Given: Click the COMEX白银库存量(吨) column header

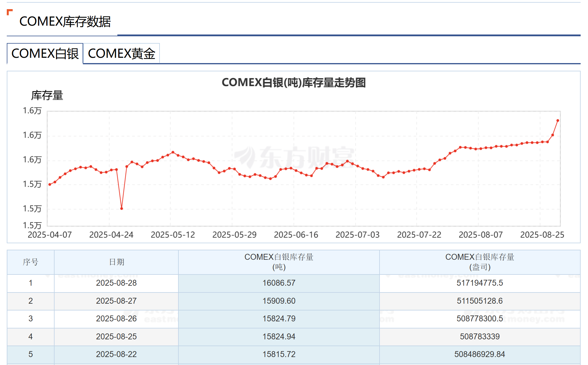Looking at the screenshot, I should (x=279, y=262).
